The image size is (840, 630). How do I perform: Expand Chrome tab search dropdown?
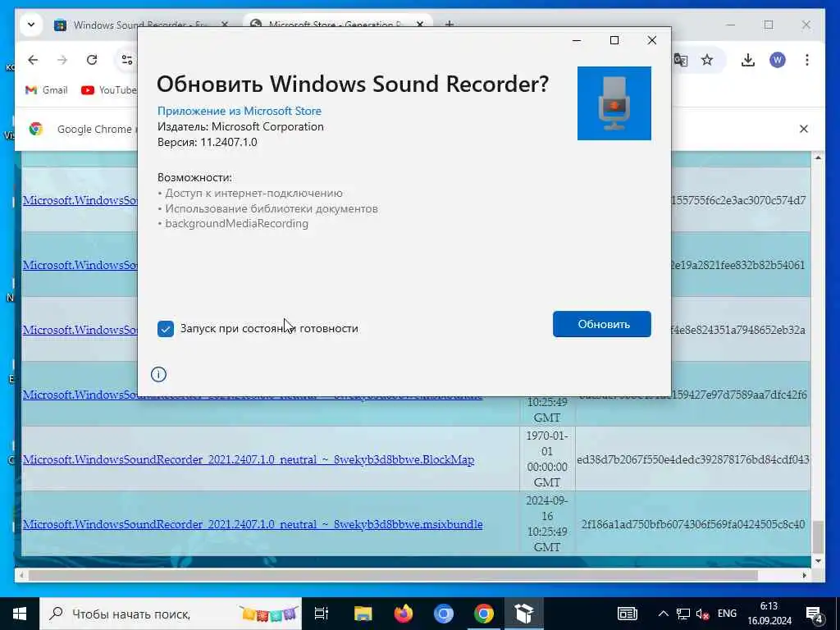31,25
